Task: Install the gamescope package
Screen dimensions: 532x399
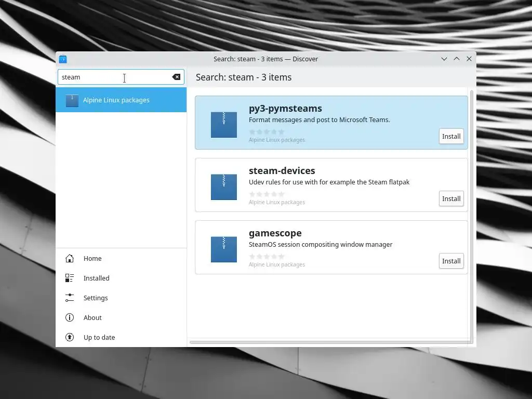Action: tap(451, 261)
